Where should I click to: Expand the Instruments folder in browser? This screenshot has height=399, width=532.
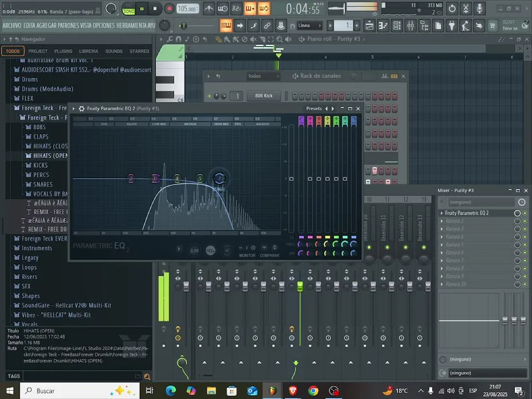pos(37,248)
